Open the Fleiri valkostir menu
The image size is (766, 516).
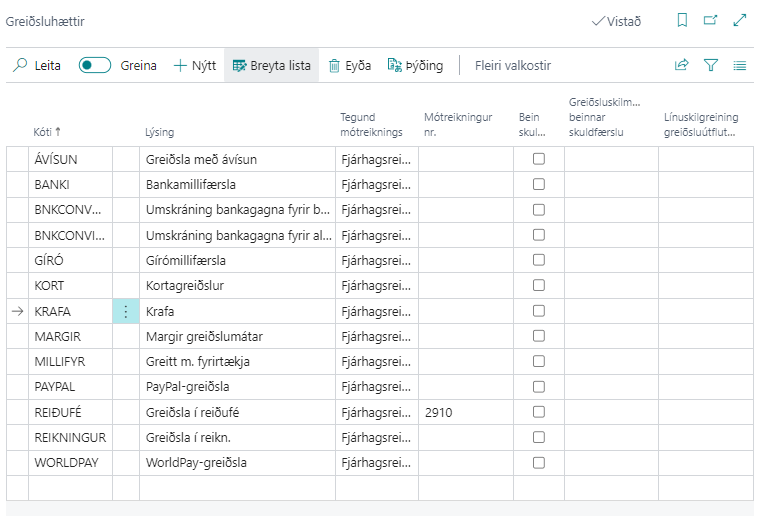512,65
